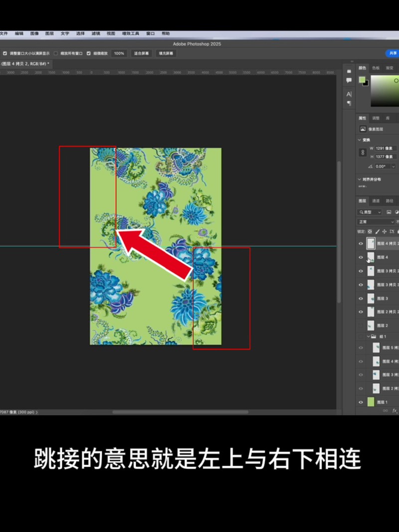399x532 pixels.
Task: Disable the 细微缩放 checkbox
Action: (88, 53)
